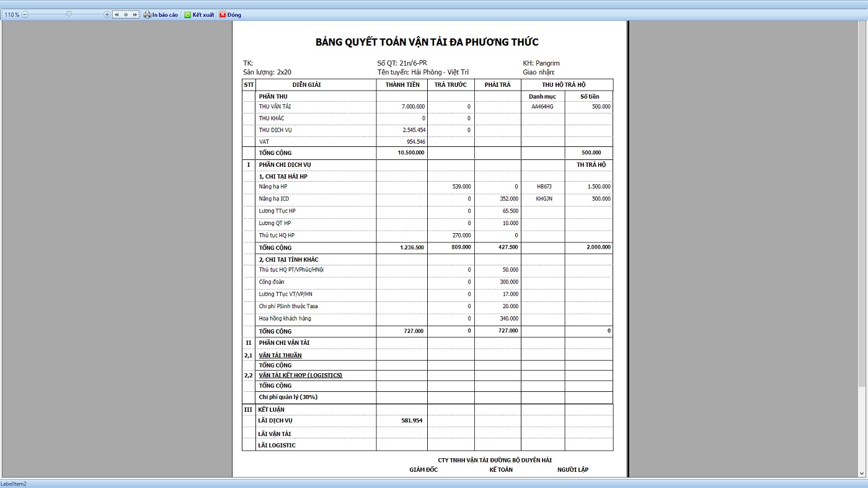
Task: Click the zoom in plus icon
Action: click(x=107, y=14)
